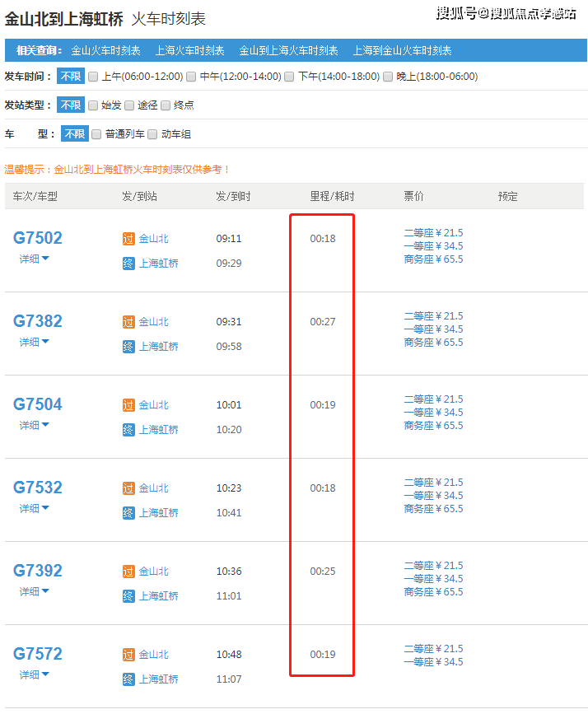Open 金山火车时刻表 in related queries bar
588x714 pixels.
point(105,50)
